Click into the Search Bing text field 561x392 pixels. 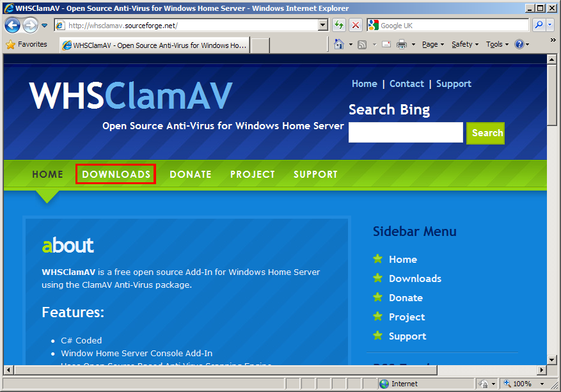pyautogui.click(x=405, y=132)
